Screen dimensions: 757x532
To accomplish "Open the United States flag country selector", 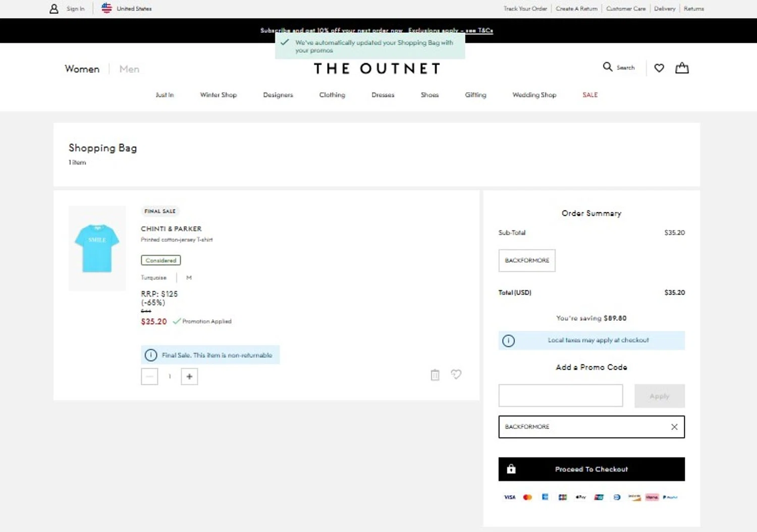I will tap(106, 8).
